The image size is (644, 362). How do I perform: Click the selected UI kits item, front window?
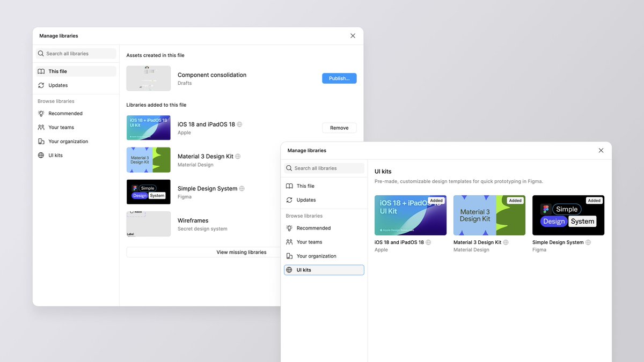click(x=324, y=270)
